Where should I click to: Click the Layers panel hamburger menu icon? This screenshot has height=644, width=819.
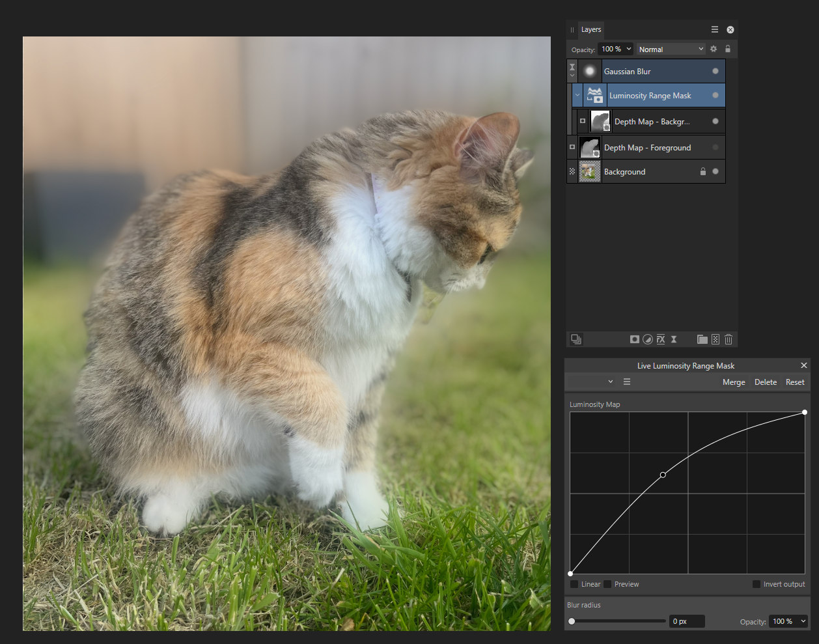point(714,29)
